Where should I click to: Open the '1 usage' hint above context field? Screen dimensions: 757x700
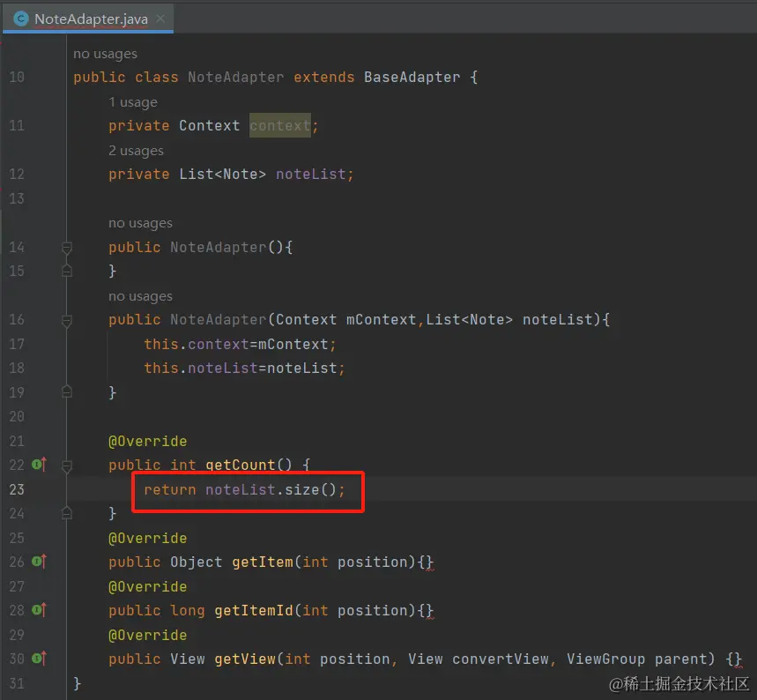point(133,102)
